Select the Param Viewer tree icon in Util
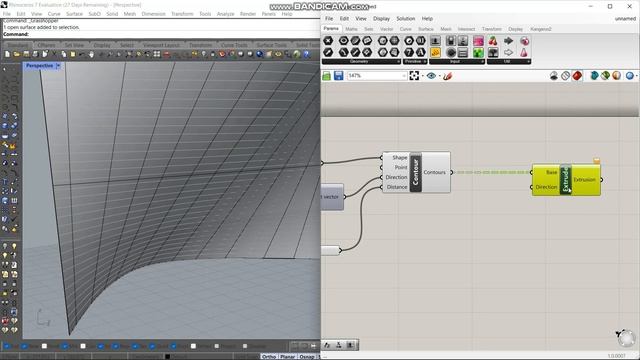Image resolution: width=640 pixels, height=360 pixels. point(493,52)
